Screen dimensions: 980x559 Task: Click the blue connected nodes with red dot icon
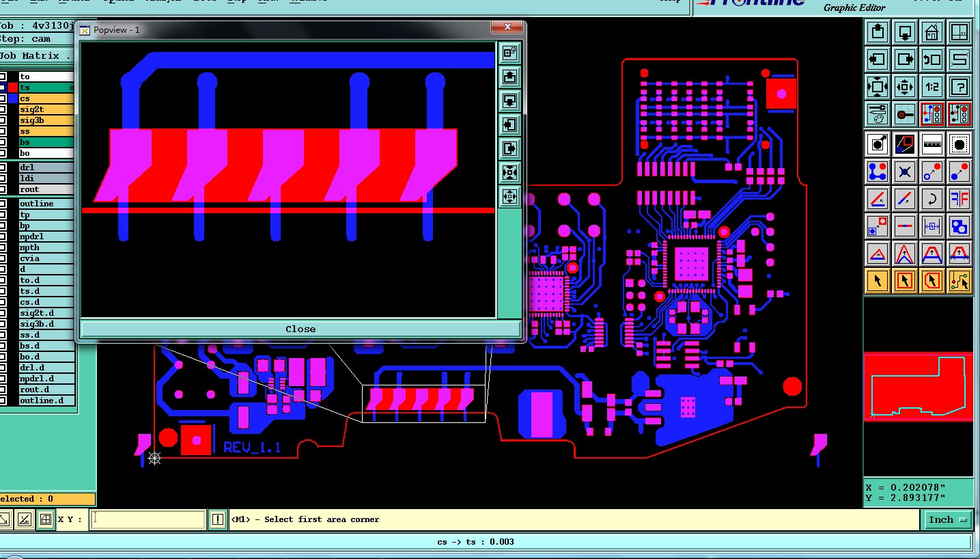click(x=878, y=172)
